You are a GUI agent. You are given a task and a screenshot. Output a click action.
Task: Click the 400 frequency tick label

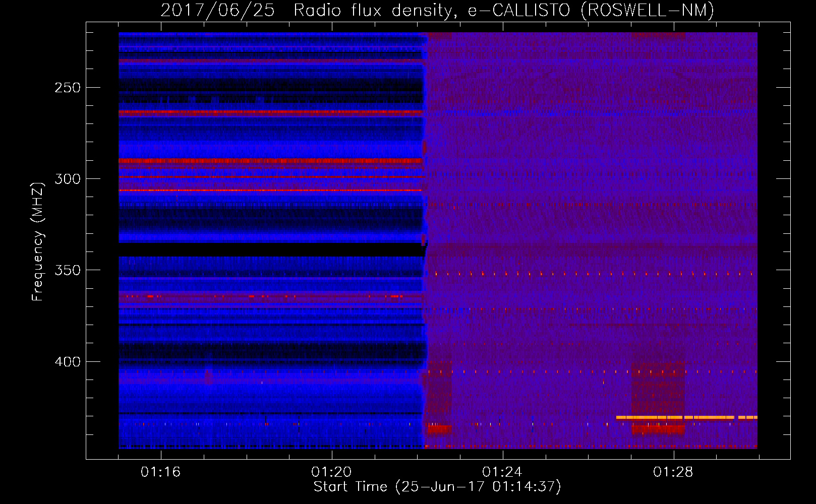click(x=68, y=362)
